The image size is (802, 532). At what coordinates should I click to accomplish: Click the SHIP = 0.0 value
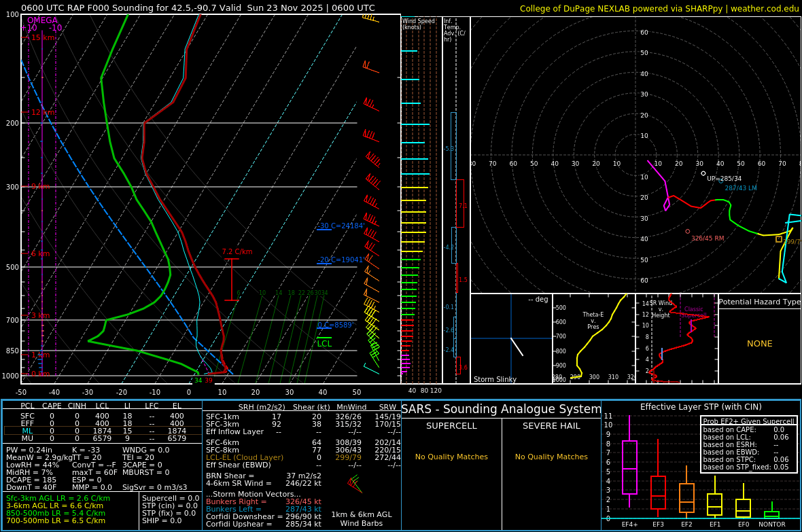[162, 520]
